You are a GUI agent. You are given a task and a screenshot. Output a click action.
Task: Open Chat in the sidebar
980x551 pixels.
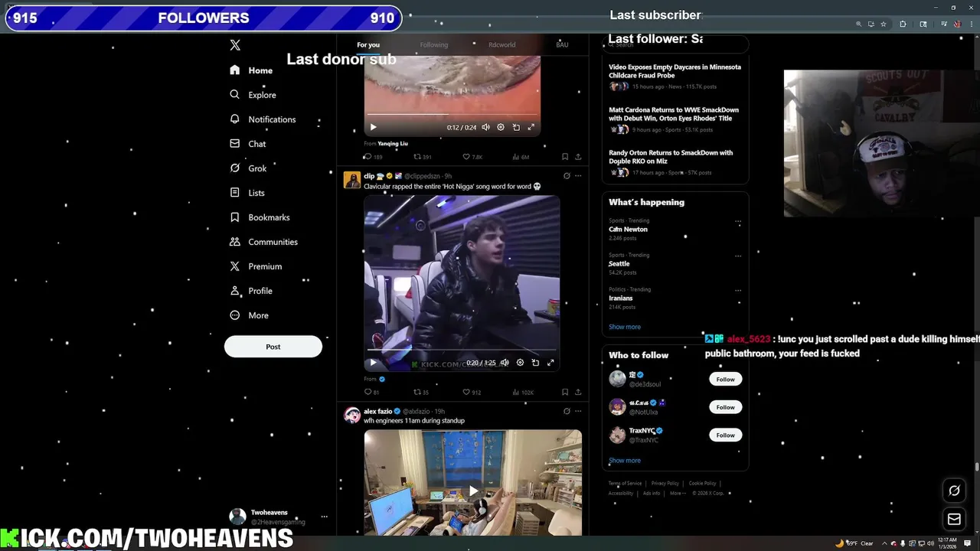tap(247, 144)
